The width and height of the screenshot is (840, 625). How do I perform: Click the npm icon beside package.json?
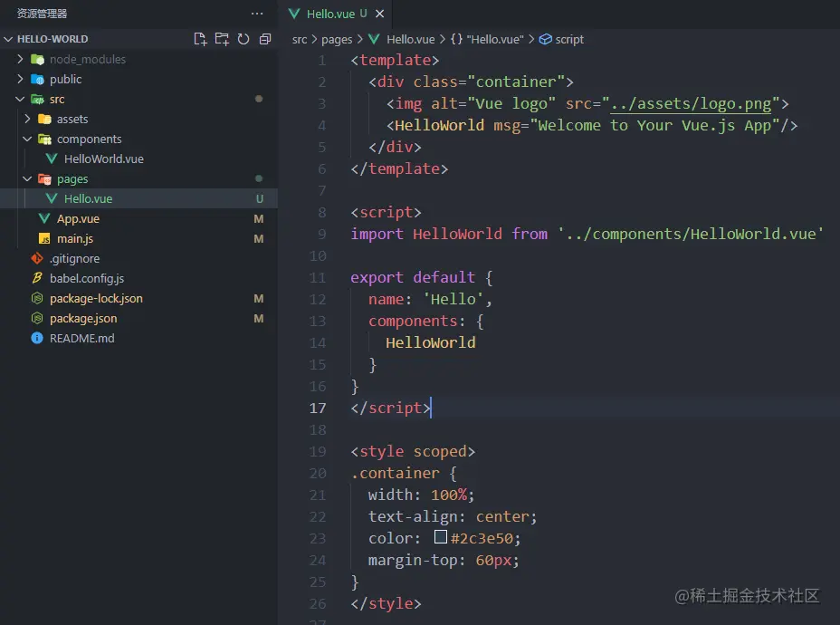[37, 318]
